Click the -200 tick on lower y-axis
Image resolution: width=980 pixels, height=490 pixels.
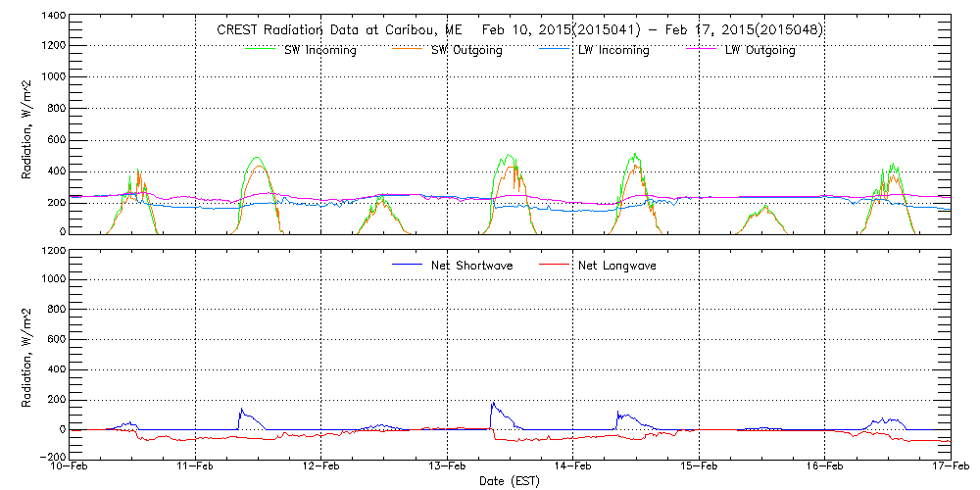pyautogui.click(x=53, y=457)
